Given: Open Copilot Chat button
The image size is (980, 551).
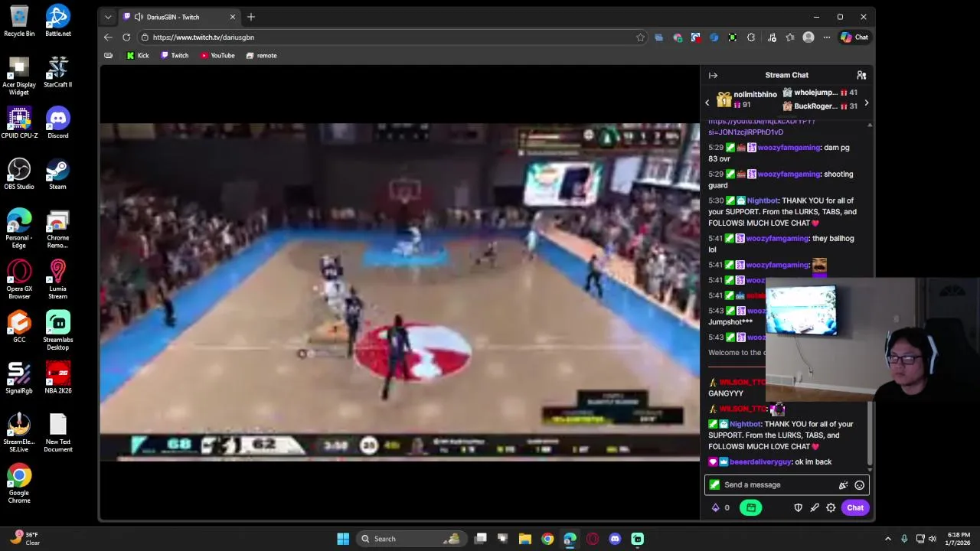Looking at the screenshot, I should pyautogui.click(x=854, y=37).
